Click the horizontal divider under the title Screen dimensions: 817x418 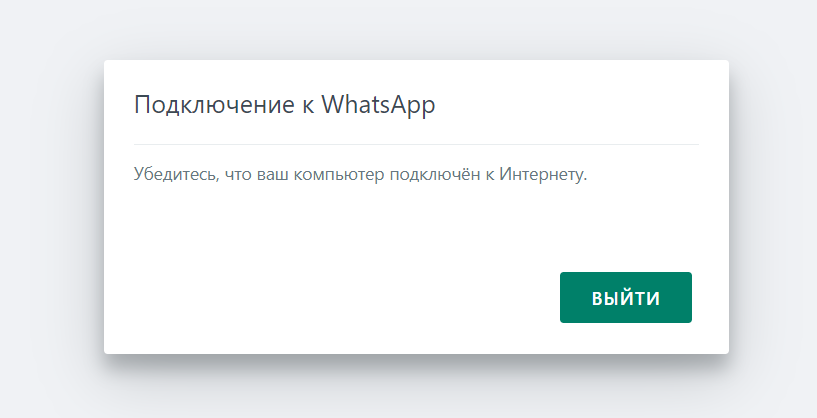(416, 144)
